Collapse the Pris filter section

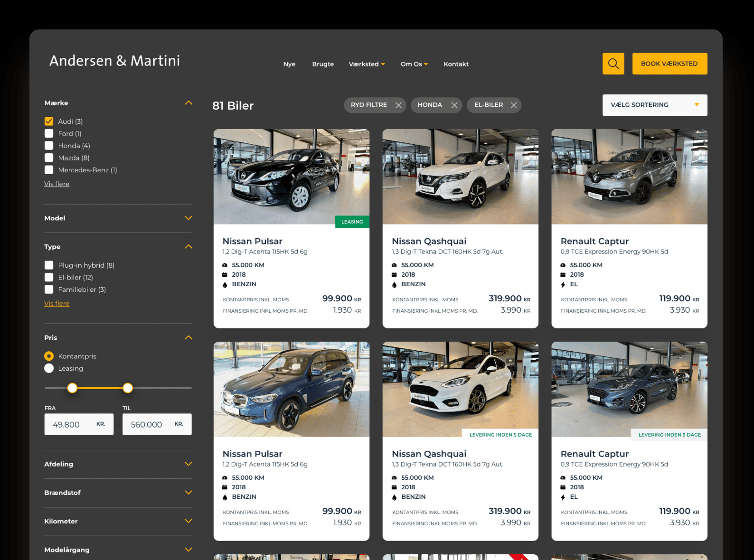point(188,337)
